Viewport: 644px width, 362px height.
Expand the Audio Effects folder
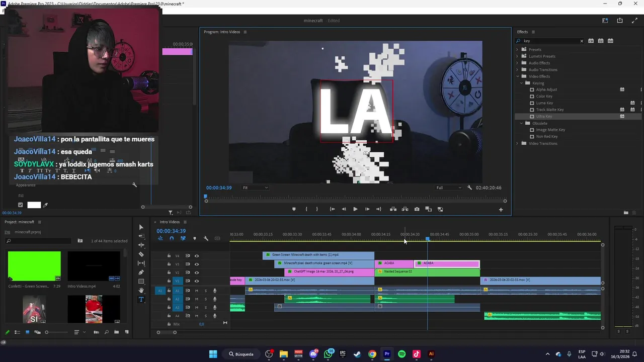click(517, 63)
